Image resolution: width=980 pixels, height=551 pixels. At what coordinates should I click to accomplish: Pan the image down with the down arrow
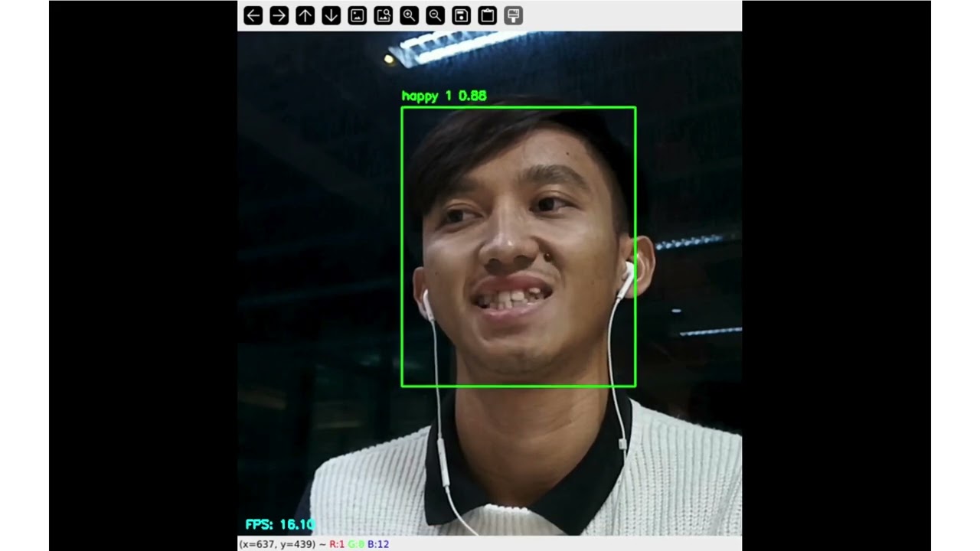point(332,15)
